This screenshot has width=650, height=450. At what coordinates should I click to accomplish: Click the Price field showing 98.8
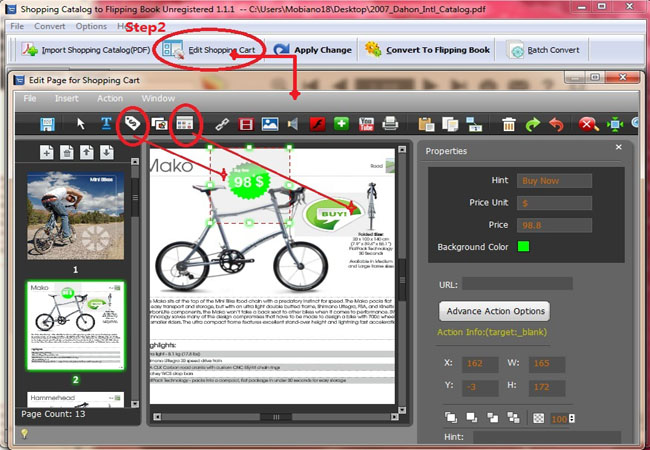pyautogui.click(x=554, y=225)
